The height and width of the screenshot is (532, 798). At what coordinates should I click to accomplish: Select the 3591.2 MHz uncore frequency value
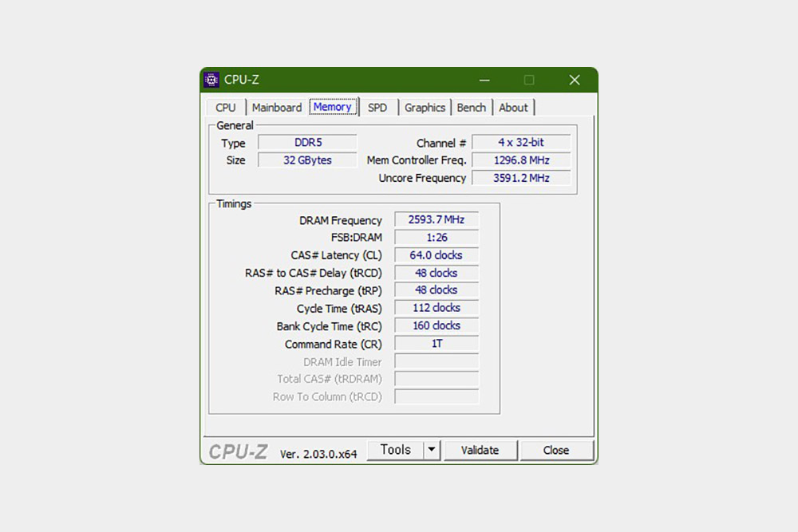click(x=521, y=178)
